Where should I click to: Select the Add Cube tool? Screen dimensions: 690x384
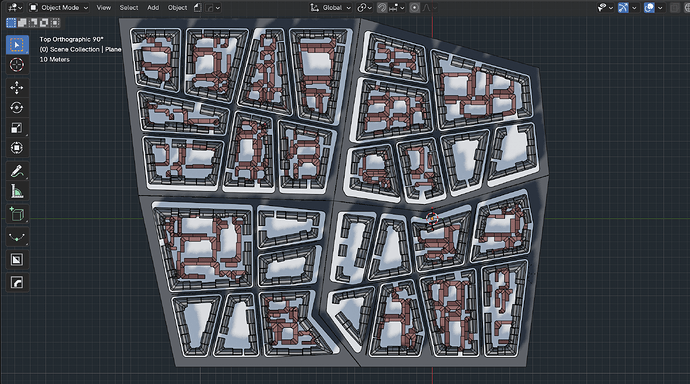tap(17, 214)
